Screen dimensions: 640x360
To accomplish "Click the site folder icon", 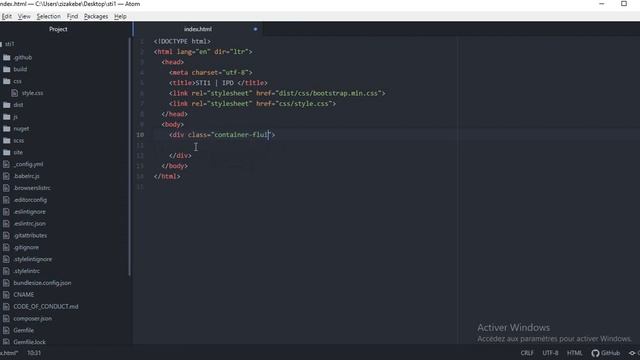I will pyautogui.click(x=7, y=152).
